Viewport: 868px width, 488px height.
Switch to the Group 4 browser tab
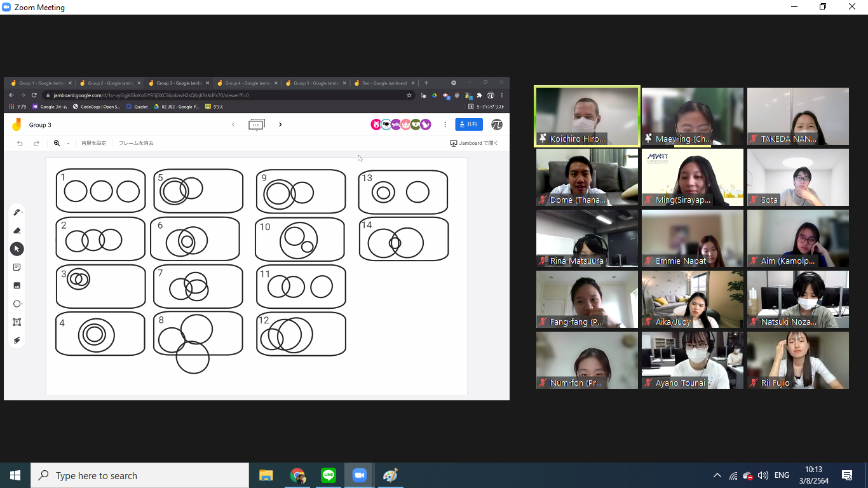pos(246,83)
